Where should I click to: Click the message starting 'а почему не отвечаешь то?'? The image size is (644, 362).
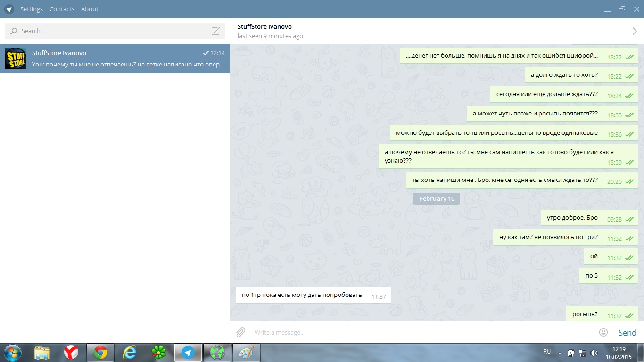508,156
